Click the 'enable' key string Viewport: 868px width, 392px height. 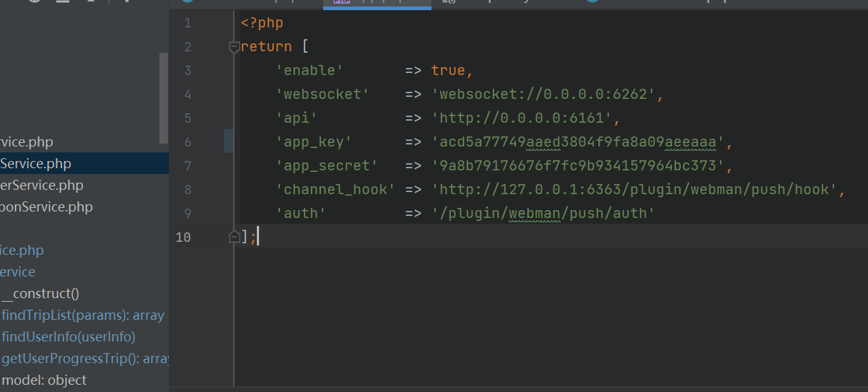[310, 71]
